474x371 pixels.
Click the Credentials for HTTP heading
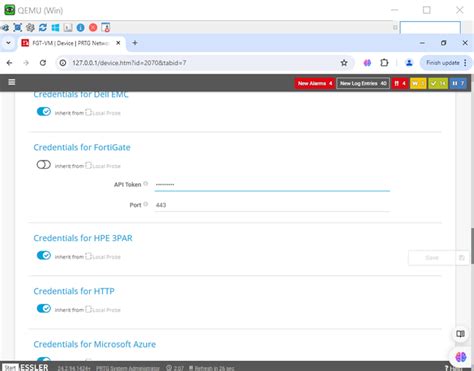(74, 291)
